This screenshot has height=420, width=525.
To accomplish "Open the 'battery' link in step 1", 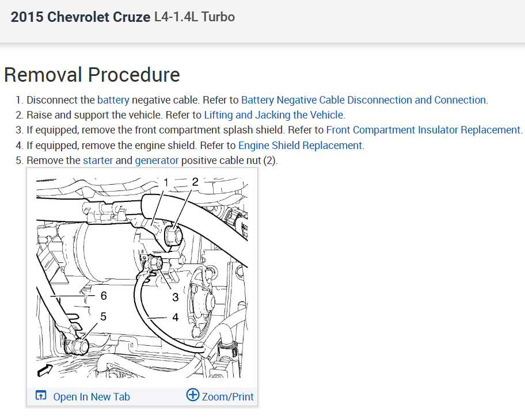I will click(113, 100).
